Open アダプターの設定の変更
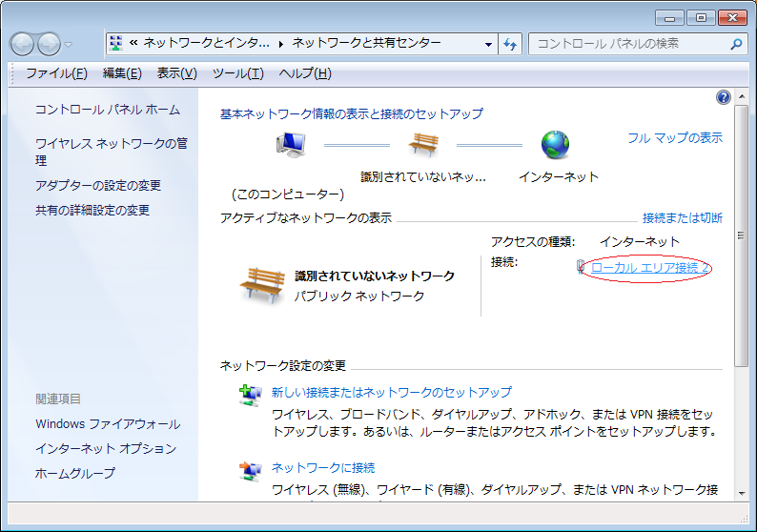 coord(98,185)
